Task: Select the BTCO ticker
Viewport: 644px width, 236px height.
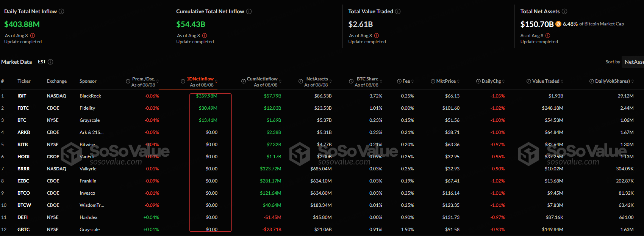Action: (x=23, y=193)
